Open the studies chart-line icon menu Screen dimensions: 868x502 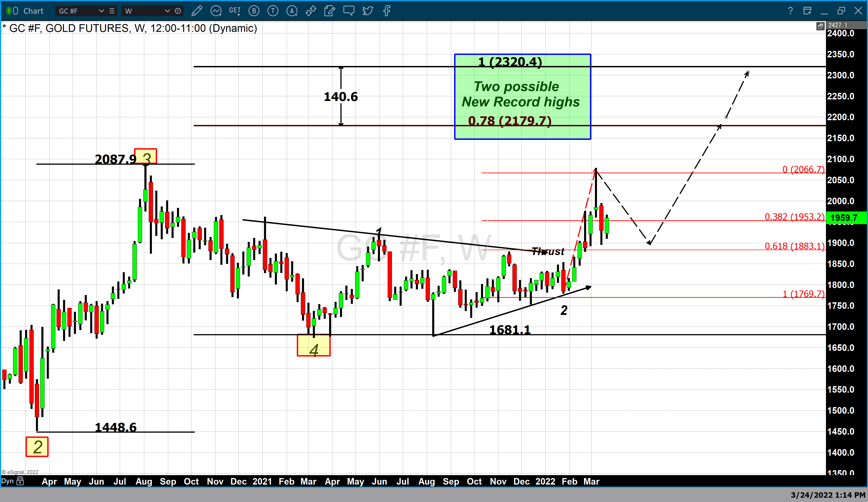(216, 11)
